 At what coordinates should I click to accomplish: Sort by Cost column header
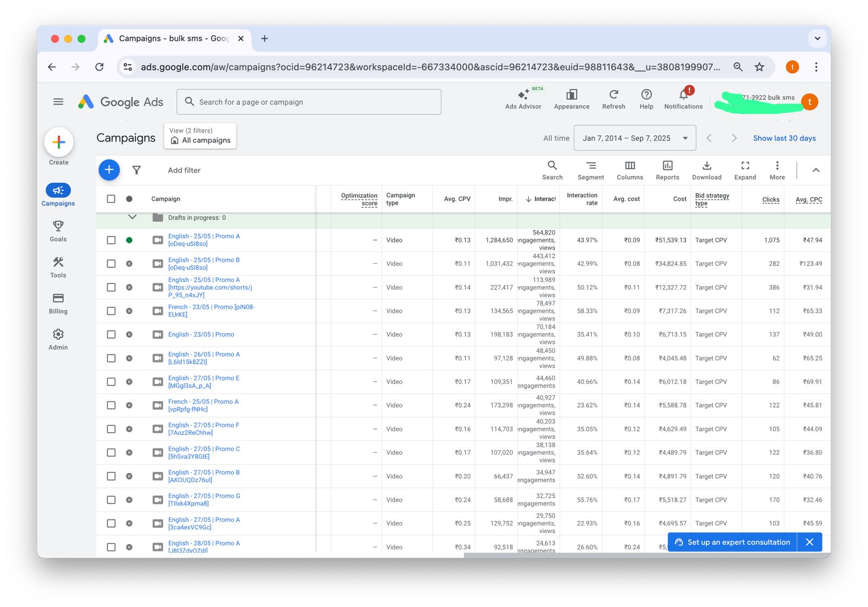(x=680, y=199)
